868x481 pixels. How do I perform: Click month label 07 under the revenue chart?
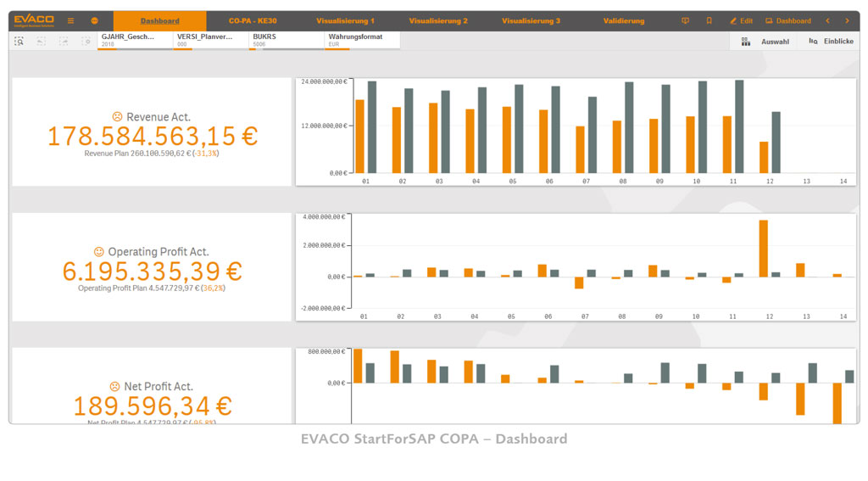pyautogui.click(x=586, y=182)
